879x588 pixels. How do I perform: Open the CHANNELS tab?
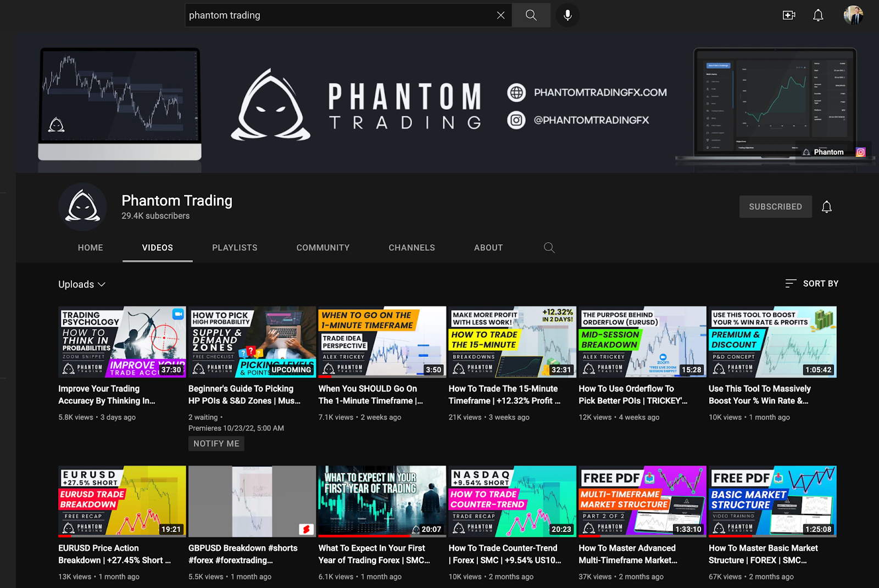[x=412, y=248]
